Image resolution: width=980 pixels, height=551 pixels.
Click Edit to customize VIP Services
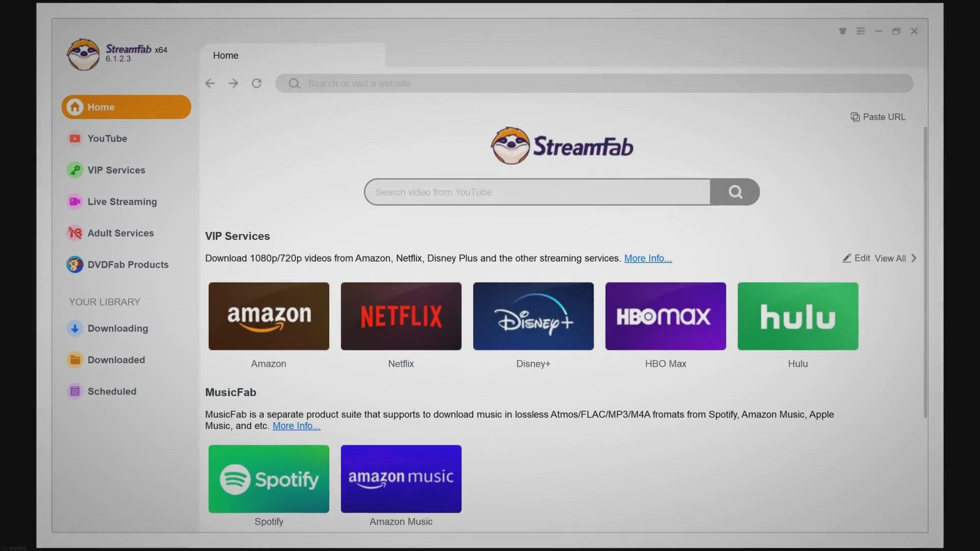point(862,258)
